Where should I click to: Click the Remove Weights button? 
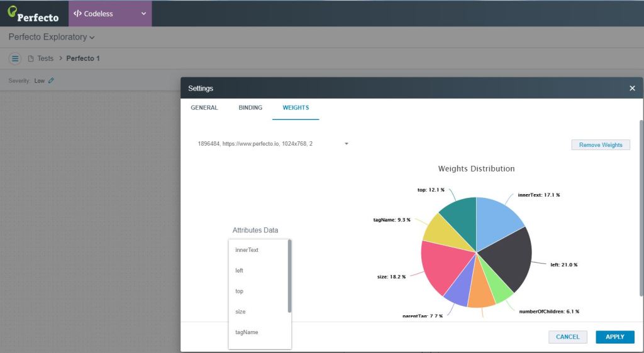600,145
